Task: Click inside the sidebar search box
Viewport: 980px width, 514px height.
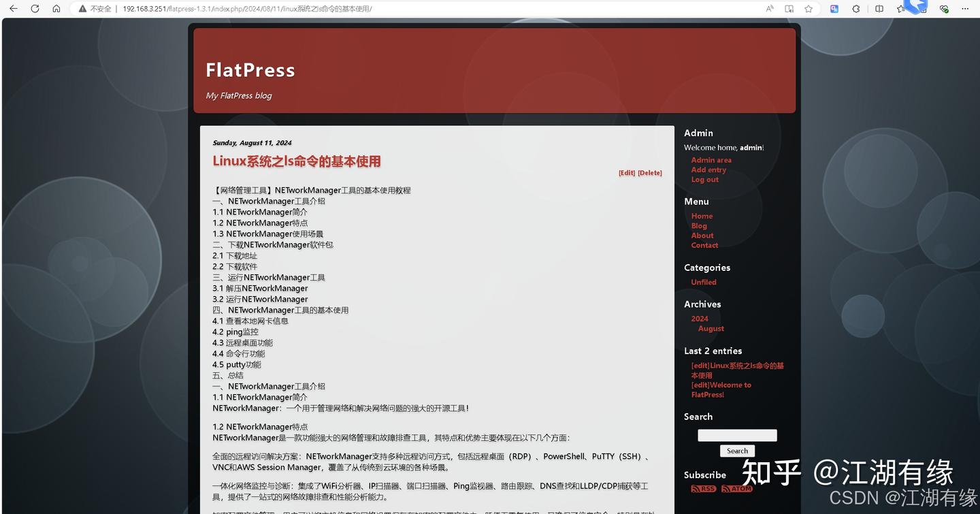Action: point(737,435)
